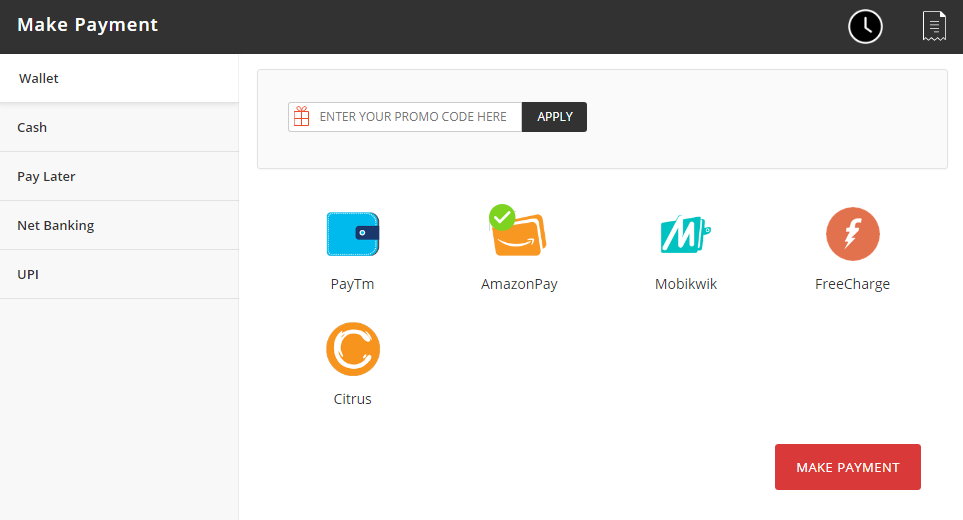Select the AmazonPay wallet icon

pos(518,231)
